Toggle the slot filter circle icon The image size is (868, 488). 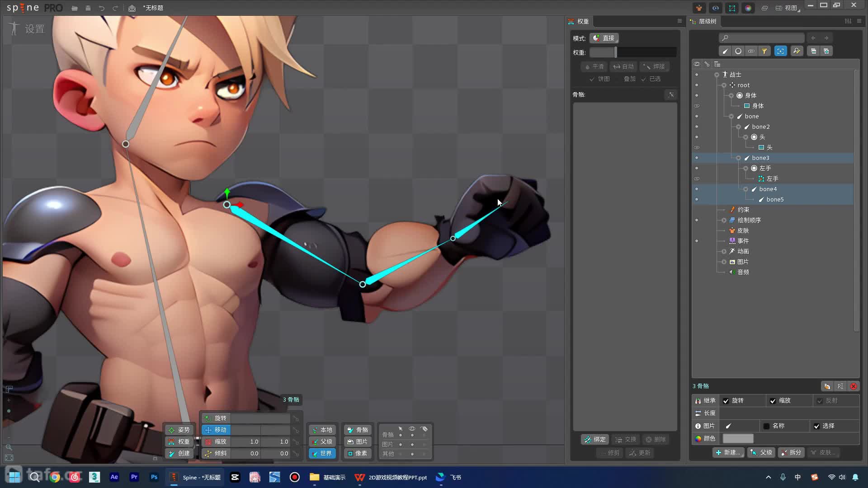pos(738,51)
